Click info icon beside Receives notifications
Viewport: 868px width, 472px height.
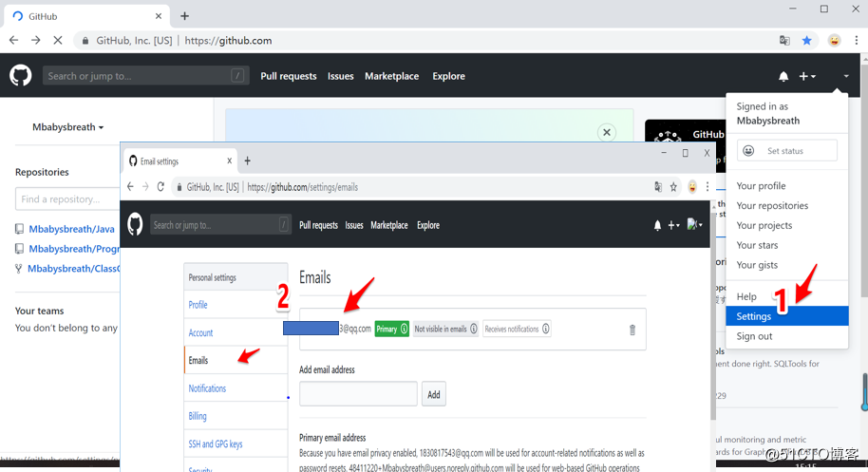click(546, 329)
